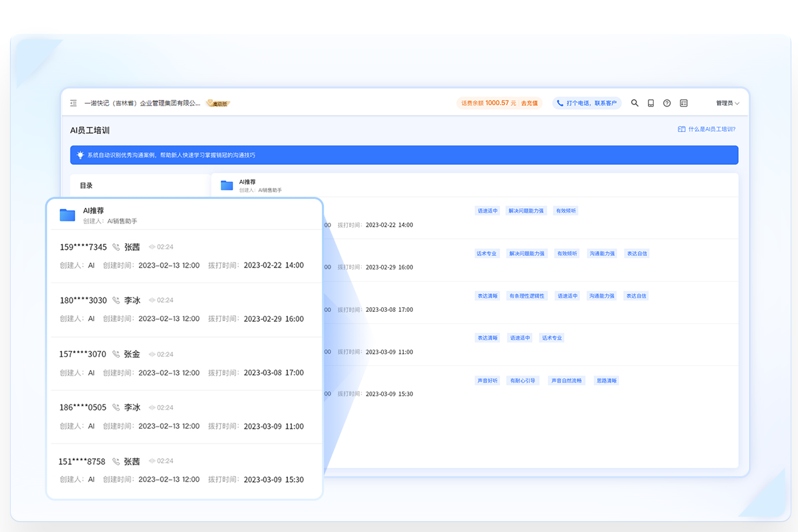Image resolution: width=798 pixels, height=532 pixels.
Task: Select the 声音好听 tag
Action: pyautogui.click(x=487, y=381)
